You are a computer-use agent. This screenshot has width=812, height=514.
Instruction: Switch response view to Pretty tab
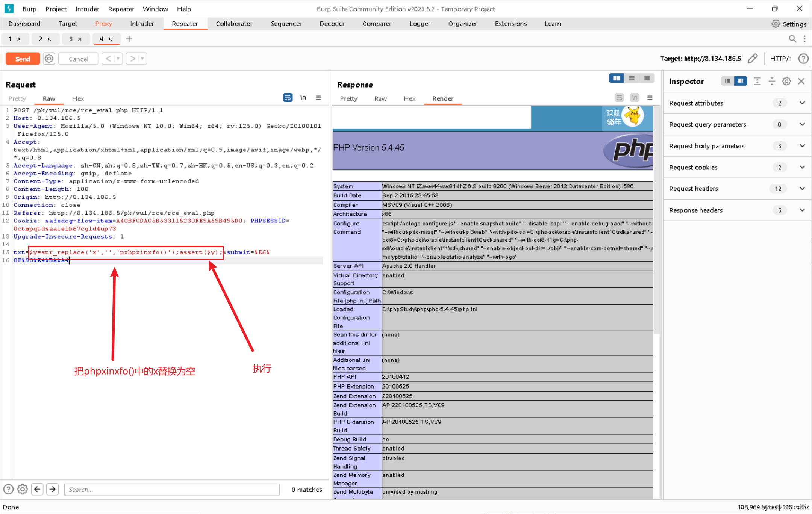(348, 98)
